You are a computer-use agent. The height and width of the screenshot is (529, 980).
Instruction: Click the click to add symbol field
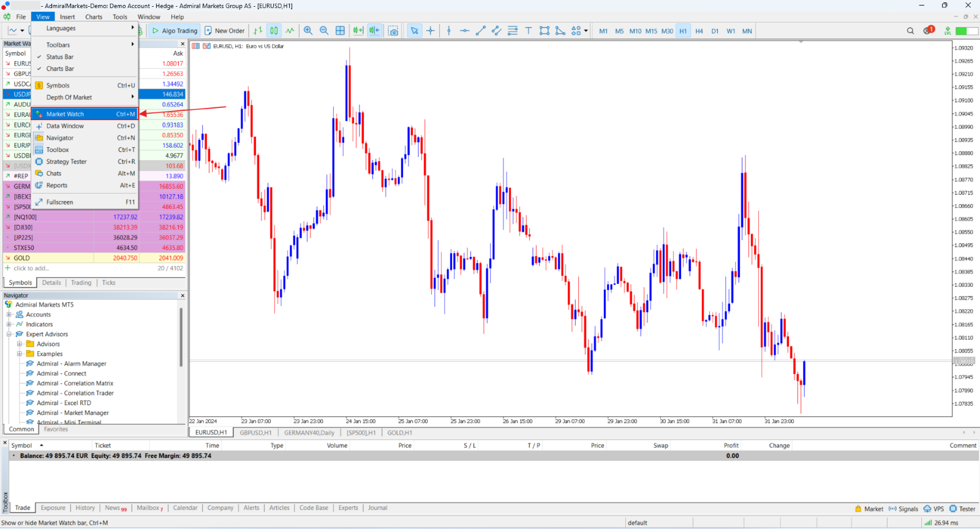tap(31, 268)
